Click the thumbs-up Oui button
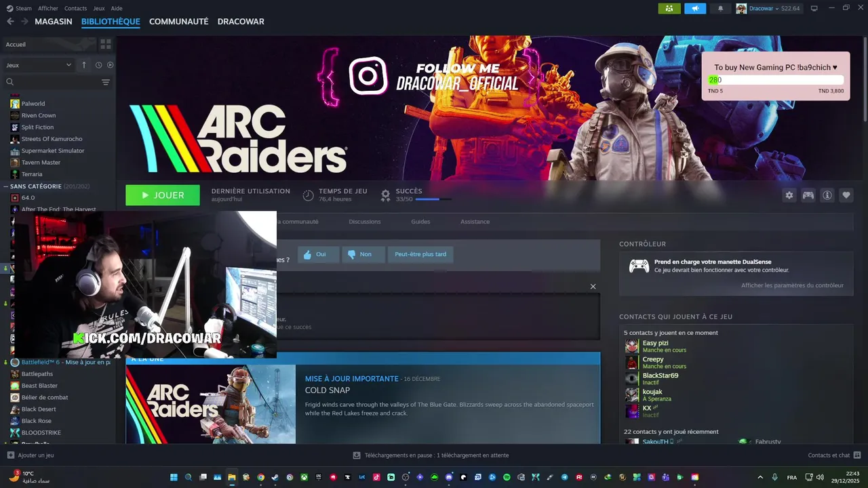The width and height of the screenshot is (868, 488). pyautogui.click(x=318, y=254)
